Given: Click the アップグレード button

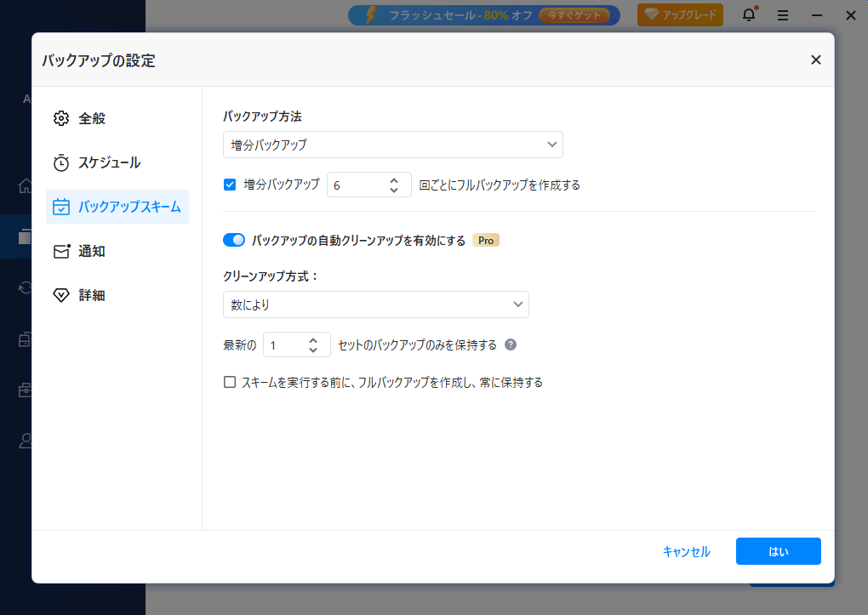Looking at the screenshot, I should (x=680, y=15).
